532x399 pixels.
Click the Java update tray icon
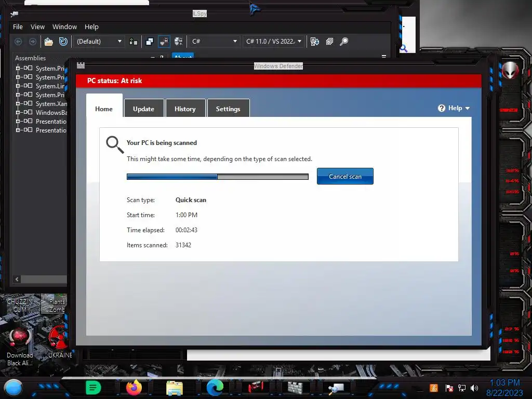pyautogui.click(x=434, y=388)
